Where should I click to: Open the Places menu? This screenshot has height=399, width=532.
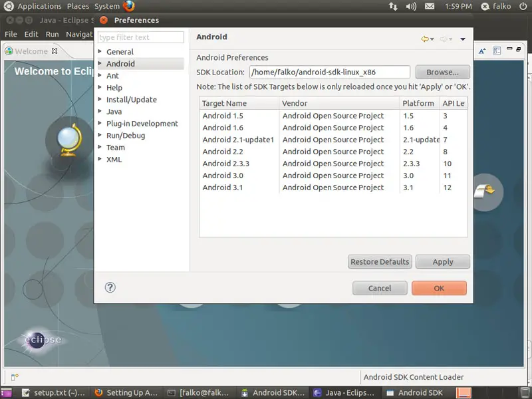[x=78, y=6]
